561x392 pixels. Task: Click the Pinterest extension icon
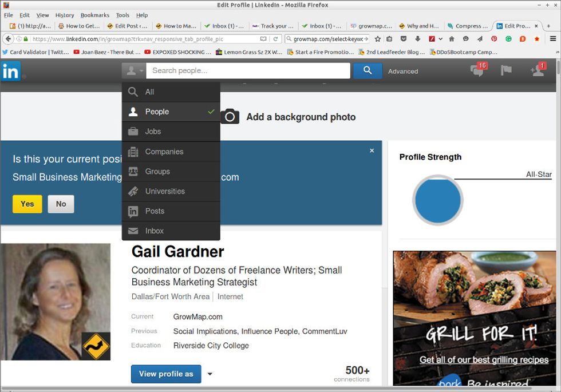tap(494, 39)
